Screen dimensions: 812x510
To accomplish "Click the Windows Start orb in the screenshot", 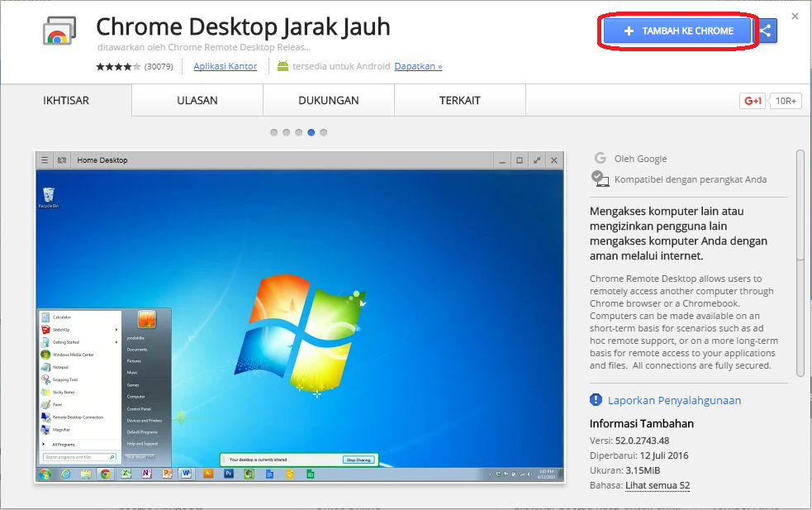I will tap(45, 474).
